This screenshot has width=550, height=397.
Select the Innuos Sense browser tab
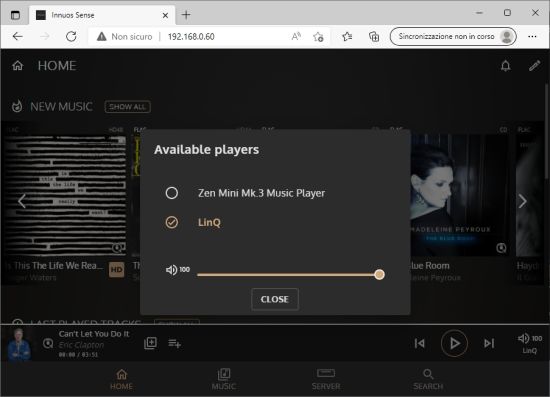click(x=102, y=15)
